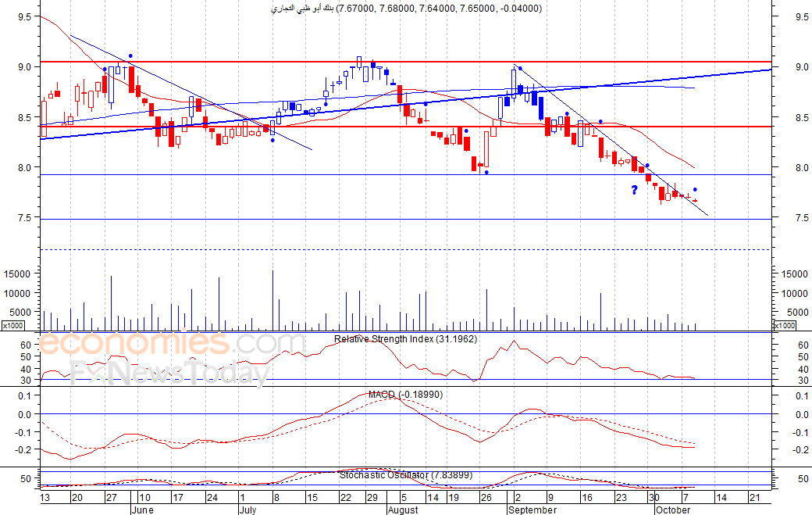Click the August month label

(402, 510)
